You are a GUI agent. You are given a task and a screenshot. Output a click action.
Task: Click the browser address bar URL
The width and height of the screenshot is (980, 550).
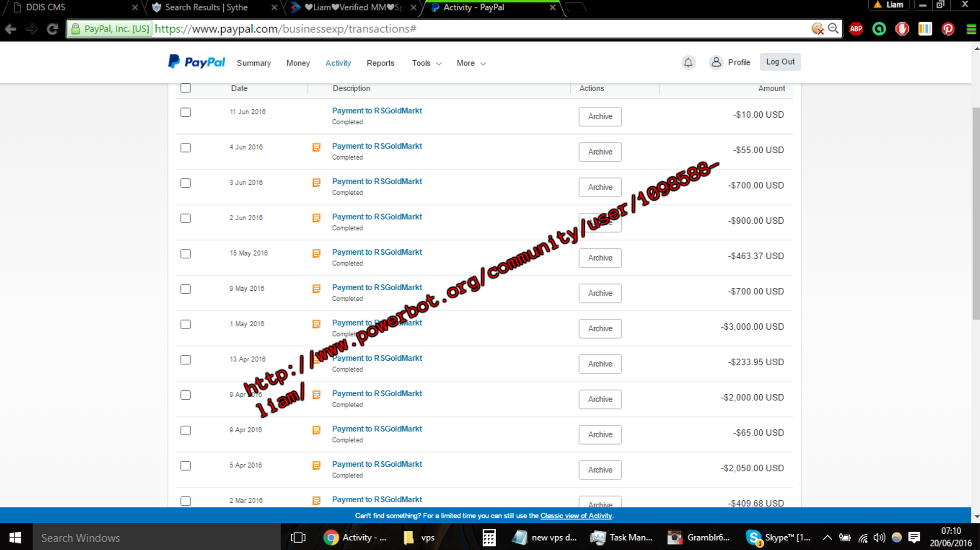point(286,29)
